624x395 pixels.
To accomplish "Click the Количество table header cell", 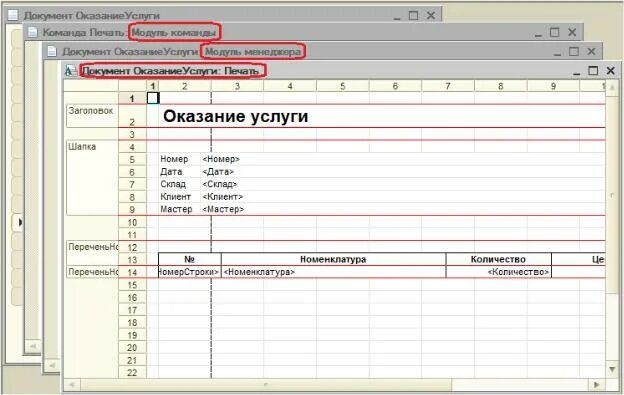I will (499, 259).
